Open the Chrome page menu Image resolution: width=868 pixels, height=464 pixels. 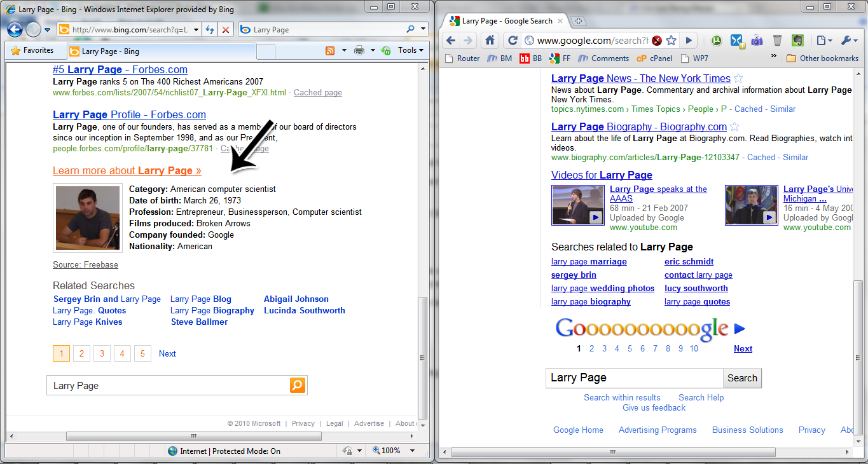tap(824, 41)
